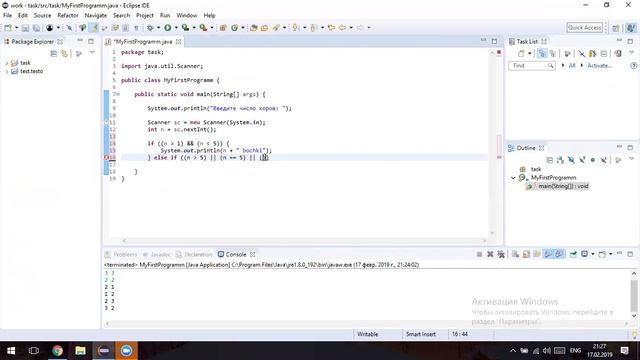640x360 pixels.
Task: Click the Activate... link in Task List
Action: tap(599, 65)
